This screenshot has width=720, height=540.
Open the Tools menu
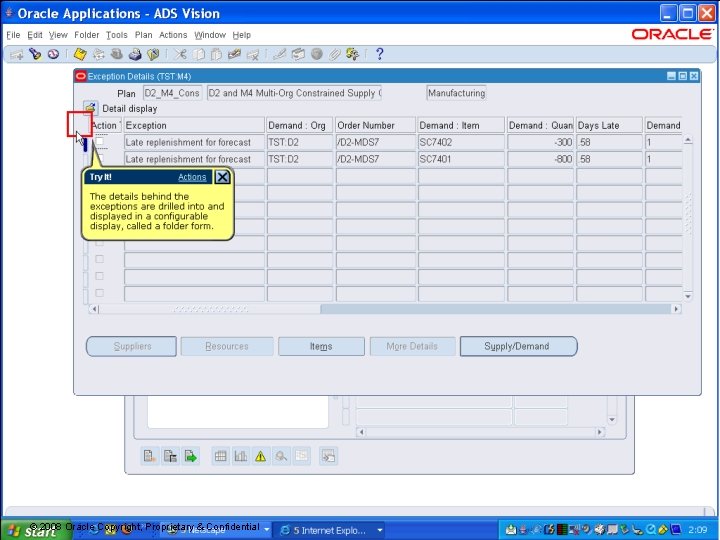pos(117,35)
